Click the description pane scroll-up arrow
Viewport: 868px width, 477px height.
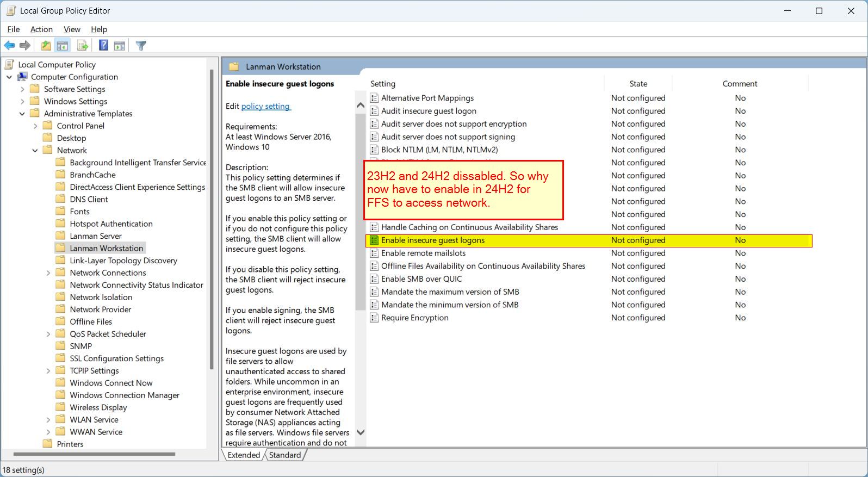click(360, 106)
